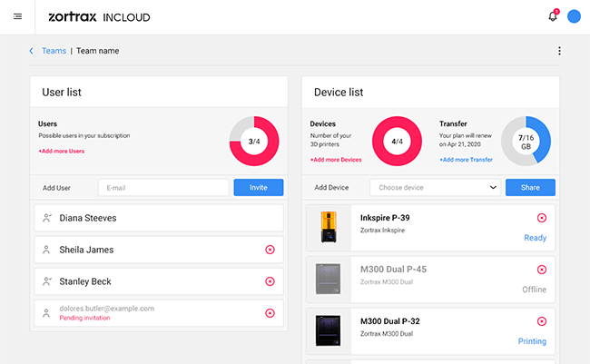Open the notifications bell
Image resolution: width=590 pixels, height=364 pixels.
tap(553, 17)
